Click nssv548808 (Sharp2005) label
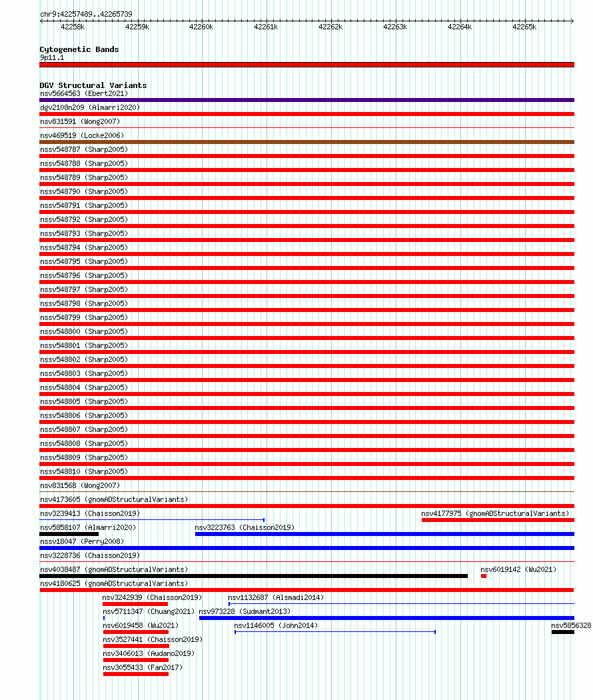This screenshot has width=593, height=700. (x=84, y=443)
